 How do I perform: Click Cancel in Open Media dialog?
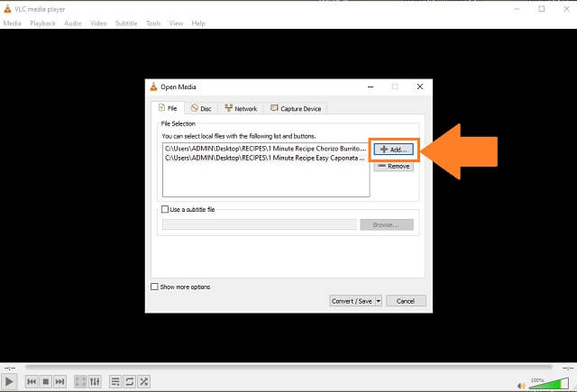pyautogui.click(x=406, y=301)
